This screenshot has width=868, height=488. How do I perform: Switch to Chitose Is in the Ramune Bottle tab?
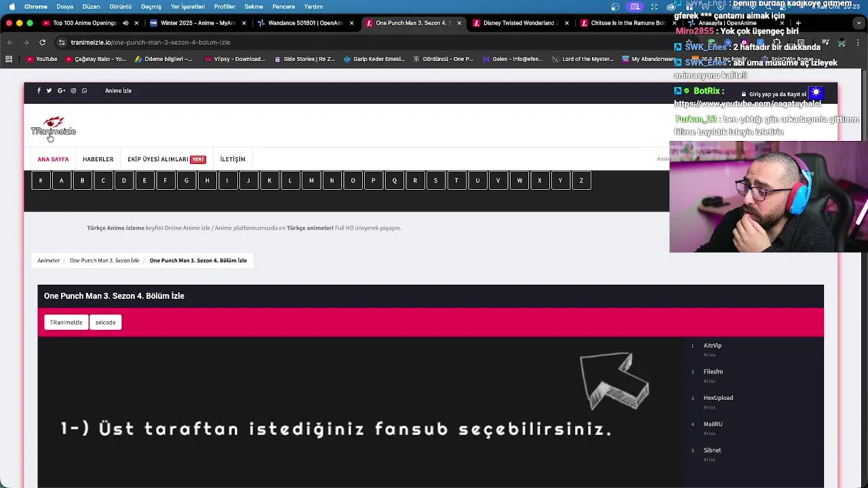tap(629, 23)
